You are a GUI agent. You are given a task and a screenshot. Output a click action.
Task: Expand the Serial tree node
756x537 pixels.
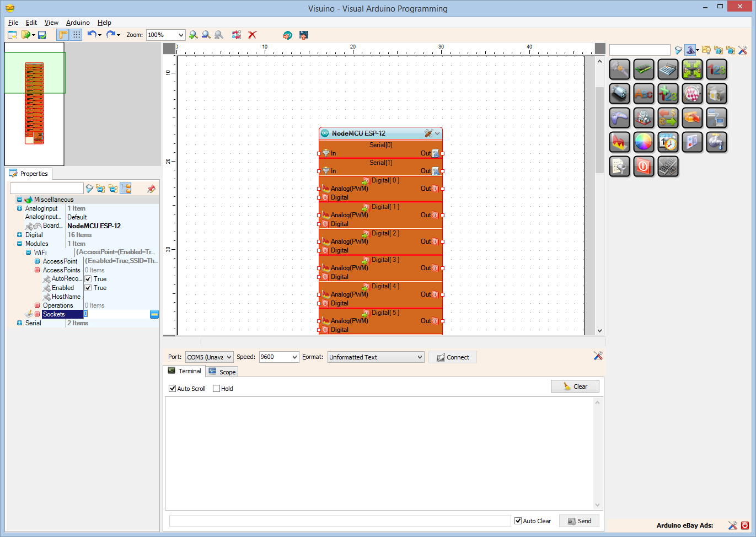click(x=20, y=323)
